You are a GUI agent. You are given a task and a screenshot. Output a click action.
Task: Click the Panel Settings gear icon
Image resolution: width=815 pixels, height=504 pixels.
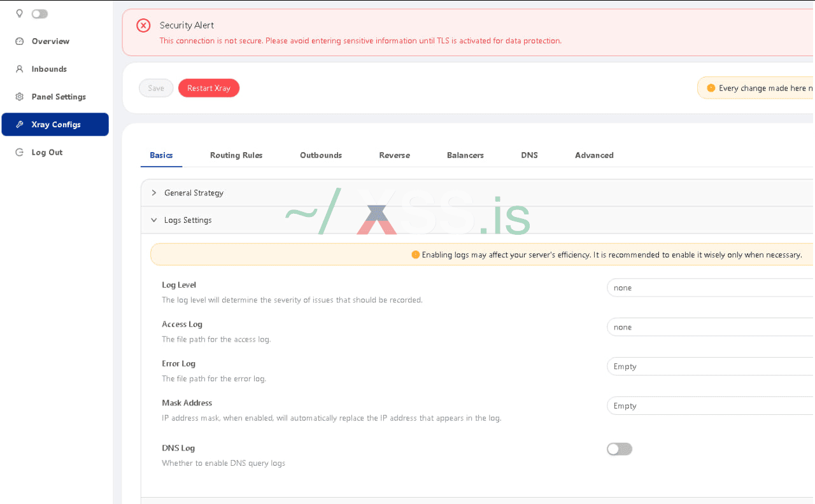click(x=19, y=97)
